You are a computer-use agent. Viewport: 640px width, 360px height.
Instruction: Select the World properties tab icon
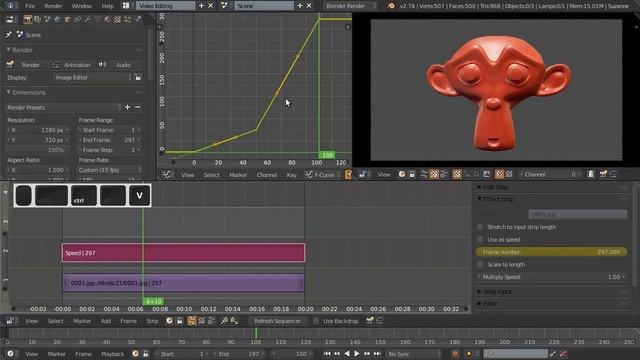click(57, 19)
